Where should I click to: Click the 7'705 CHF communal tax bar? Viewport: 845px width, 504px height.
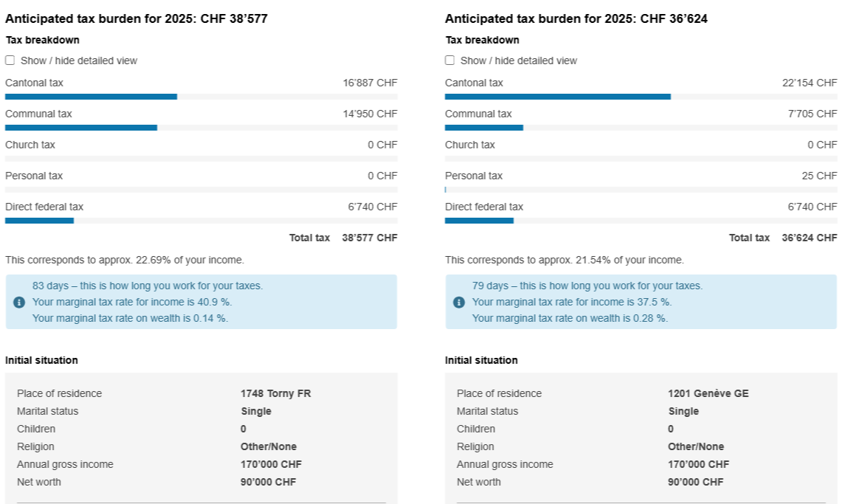484,128
